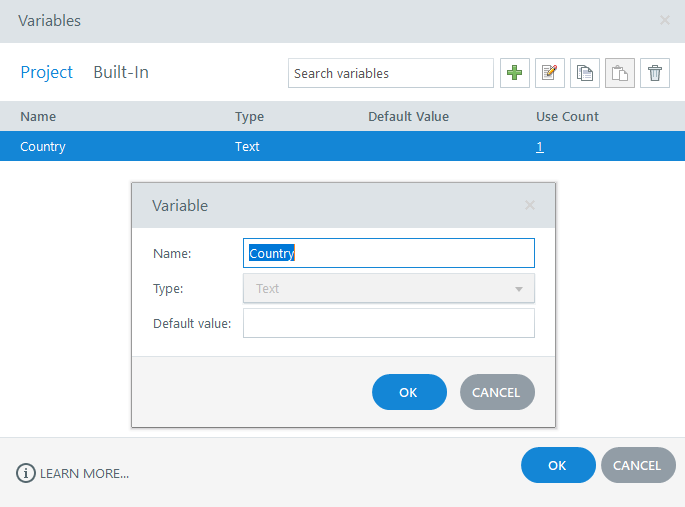The image size is (685, 507).
Task: Close the inner Variable dialog with X
Action: [530, 205]
